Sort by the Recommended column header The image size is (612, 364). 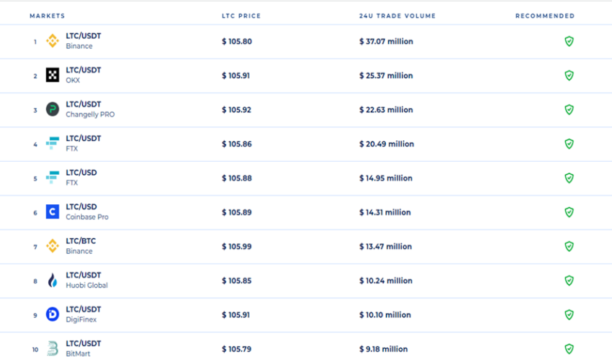(545, 16)
